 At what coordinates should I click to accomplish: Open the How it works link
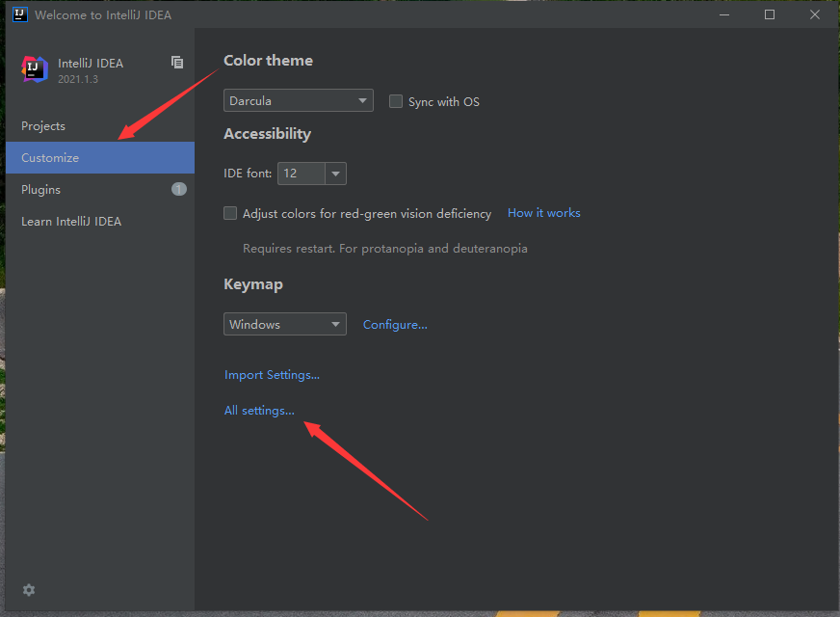point(543,213)
